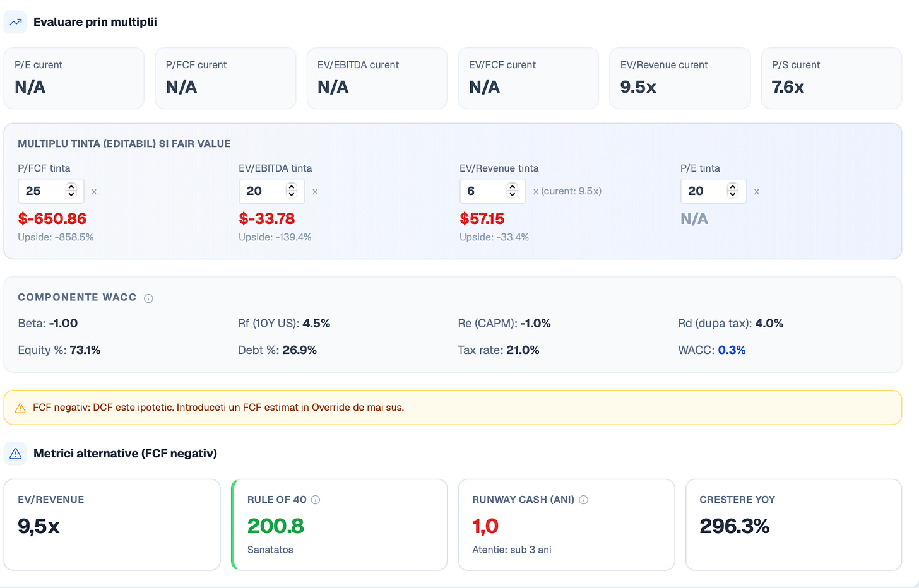The height and width of the screenshot is (588, 919).
Task: Focus the EV/Revenue tinta input field
Action: (x=493, y=191)
